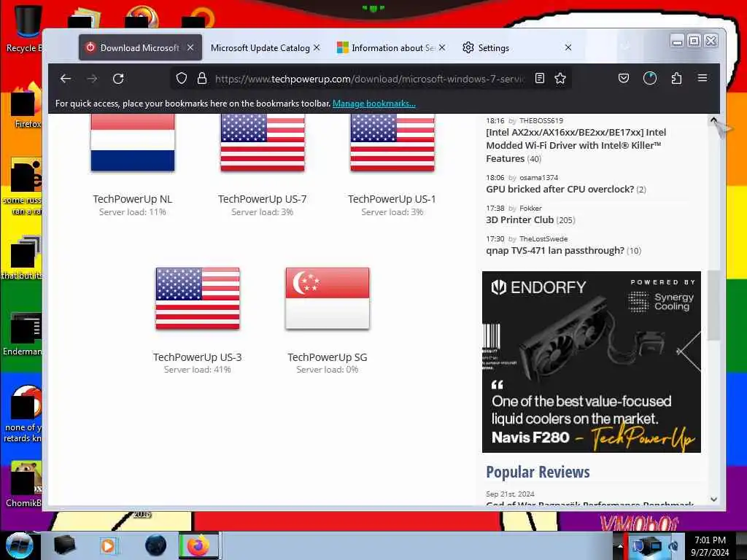Open the media player taskbar icon
This screenshot has height=560, width=747.
click(x=109, y=545)
